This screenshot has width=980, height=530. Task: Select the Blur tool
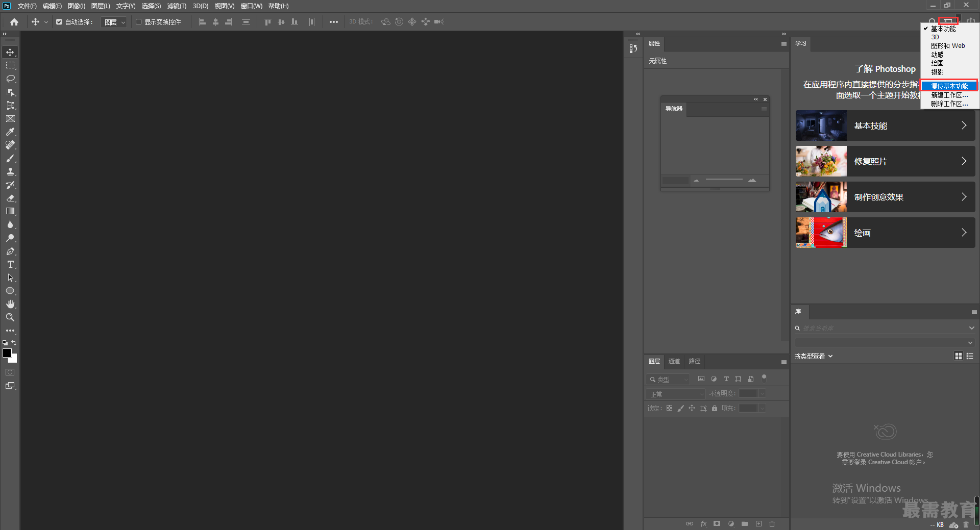click(10, 224)
